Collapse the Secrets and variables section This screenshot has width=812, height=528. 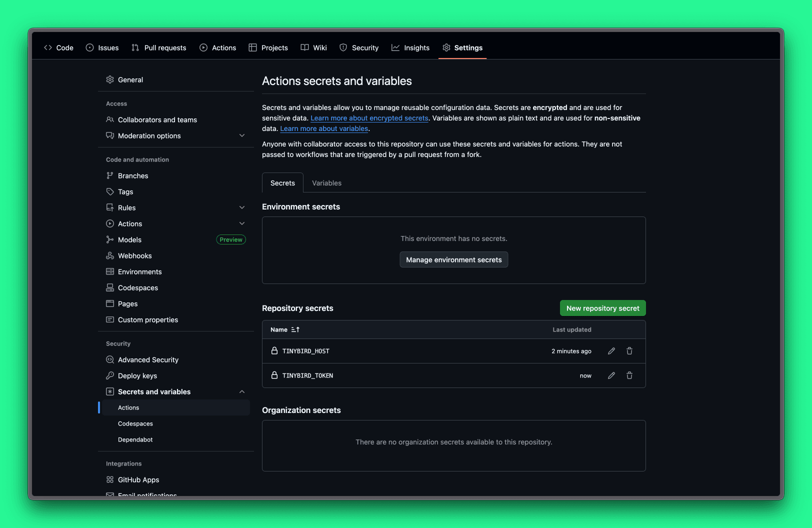coord(242,391)
